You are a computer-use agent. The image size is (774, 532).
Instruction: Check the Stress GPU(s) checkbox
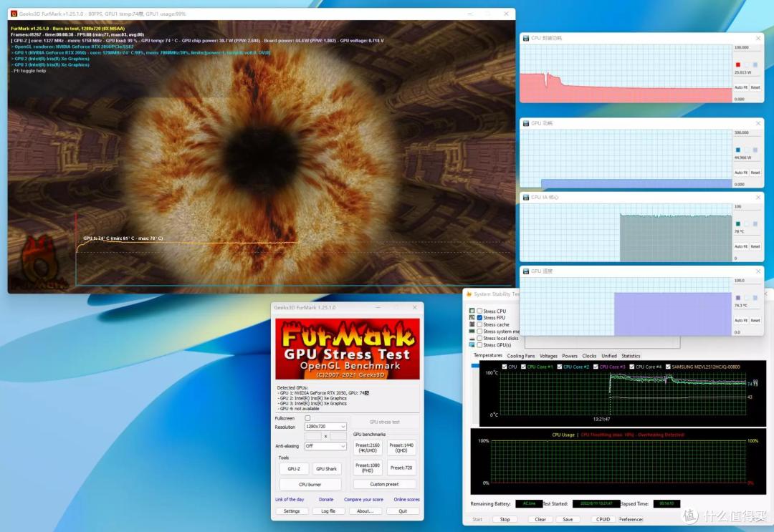pos(479,344)
